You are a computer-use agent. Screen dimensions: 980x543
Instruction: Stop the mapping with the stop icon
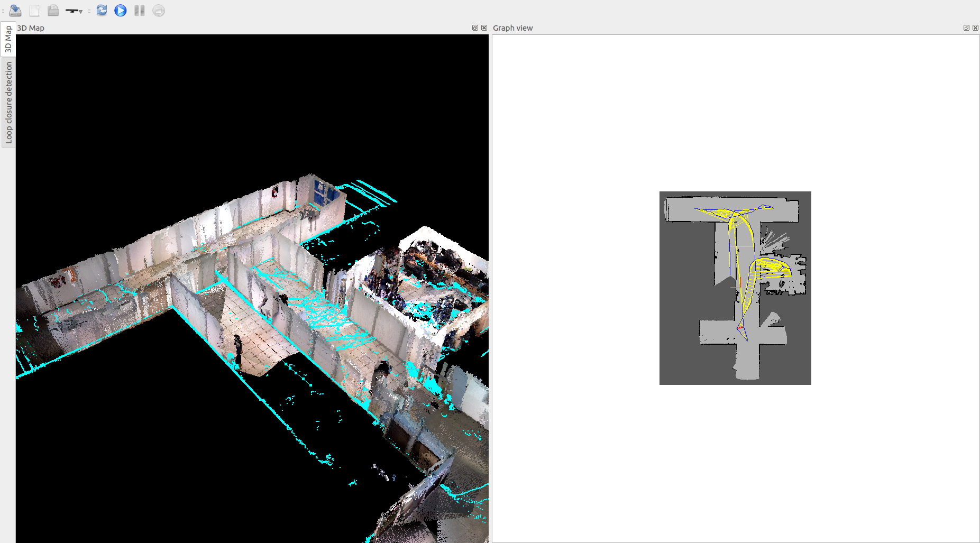coord(159,11)
